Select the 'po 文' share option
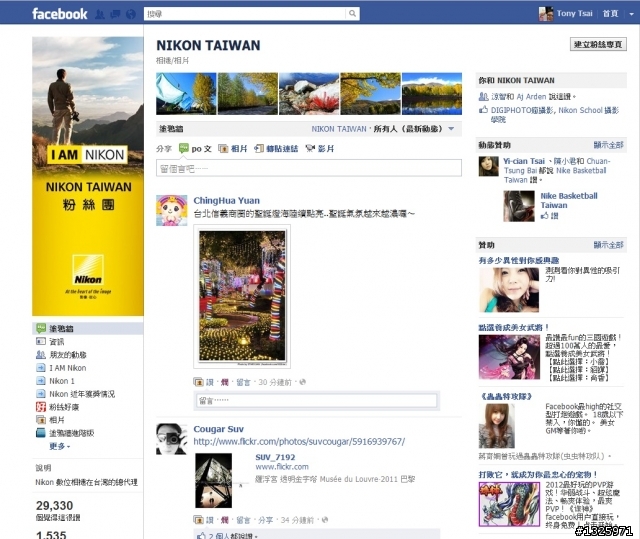 click(196, 149)
